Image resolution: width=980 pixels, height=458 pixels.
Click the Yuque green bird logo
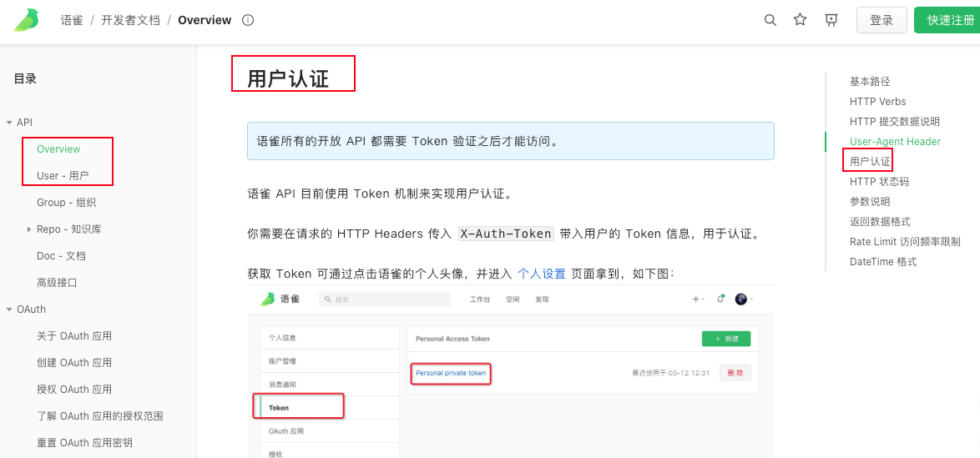[x=27, y=20]
